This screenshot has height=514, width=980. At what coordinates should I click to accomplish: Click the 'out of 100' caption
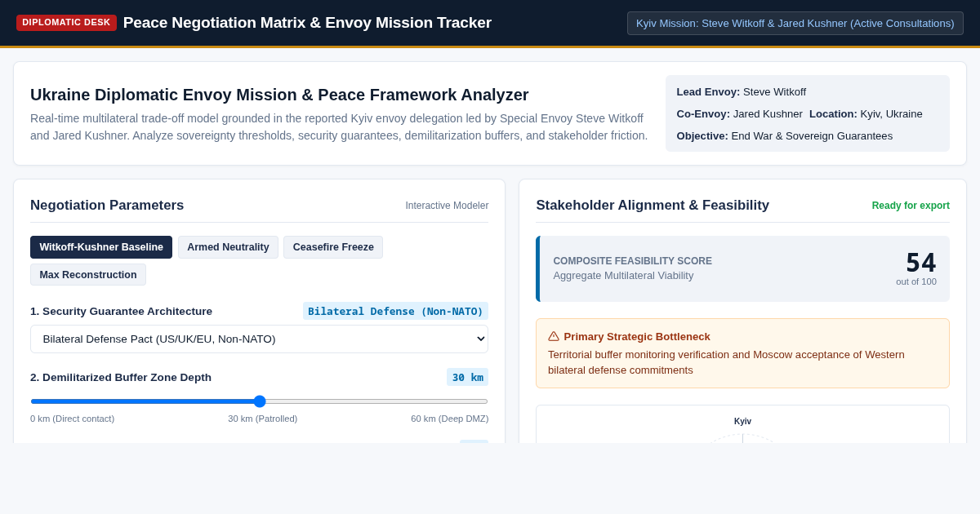point(916,281)
